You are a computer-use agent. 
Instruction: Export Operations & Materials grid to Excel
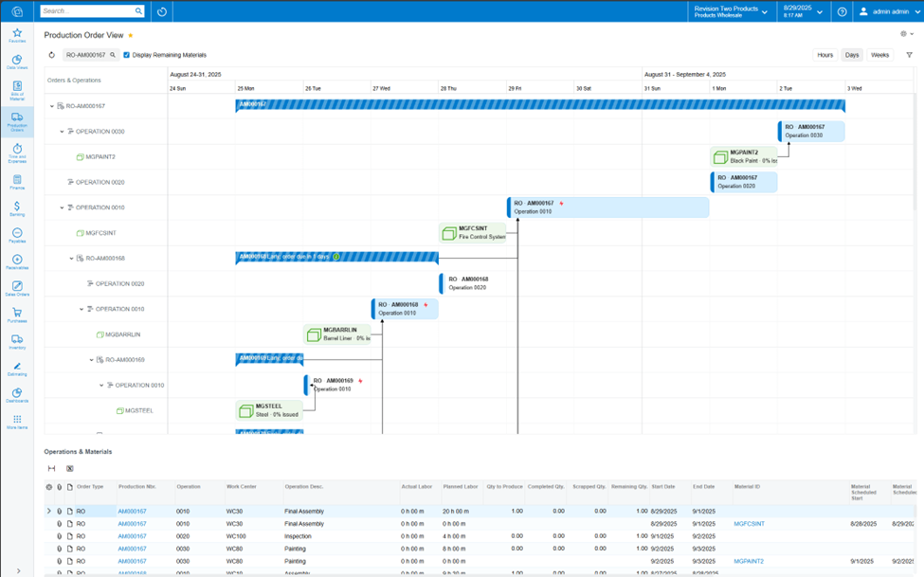tap(70, 468)
